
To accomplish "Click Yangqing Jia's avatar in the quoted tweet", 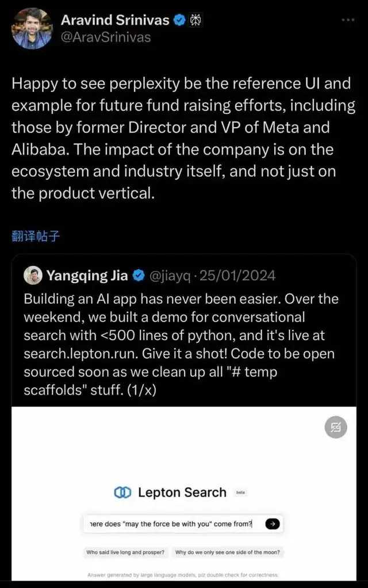I will (32, 276).
